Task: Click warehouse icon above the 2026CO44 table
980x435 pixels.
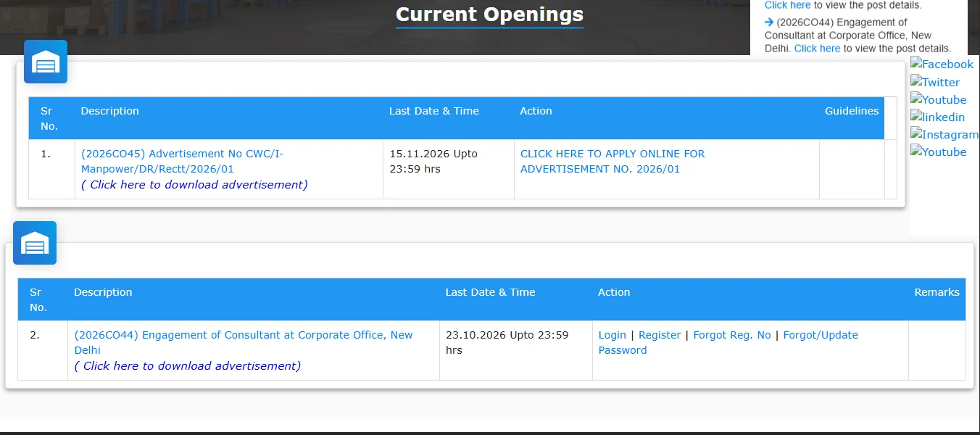Action: (x=35, y=243)
